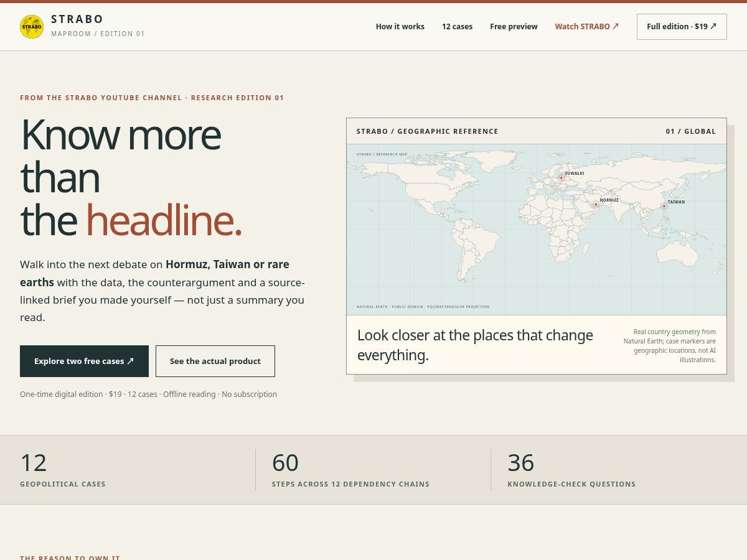Click the STRABO brand name text
This screenshot has width=747, height=560.
tap(77, 19)
